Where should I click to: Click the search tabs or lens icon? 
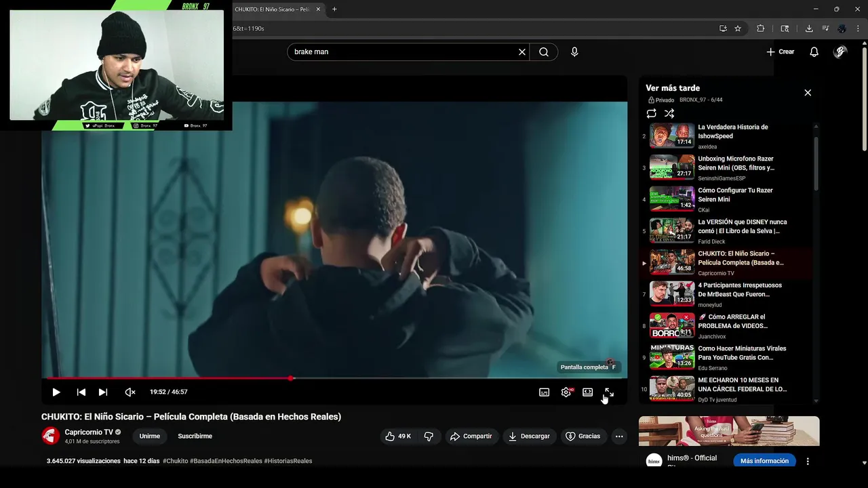click(785, 28)
